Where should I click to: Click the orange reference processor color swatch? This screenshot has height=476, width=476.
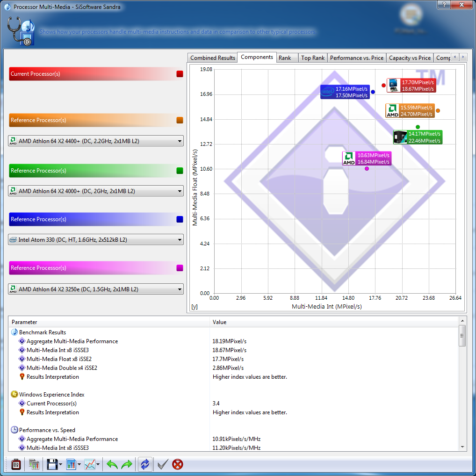point(180,120)
